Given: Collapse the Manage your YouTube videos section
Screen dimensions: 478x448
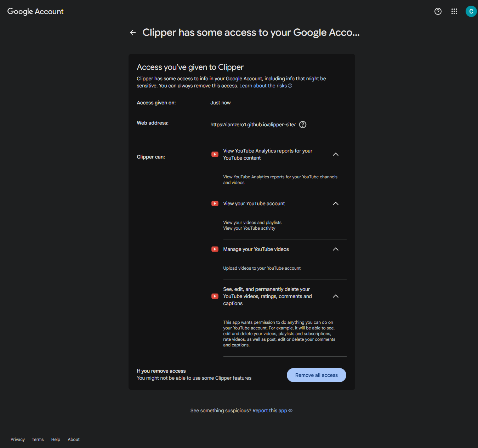Looking at the screenshot, I should point(336,249).
